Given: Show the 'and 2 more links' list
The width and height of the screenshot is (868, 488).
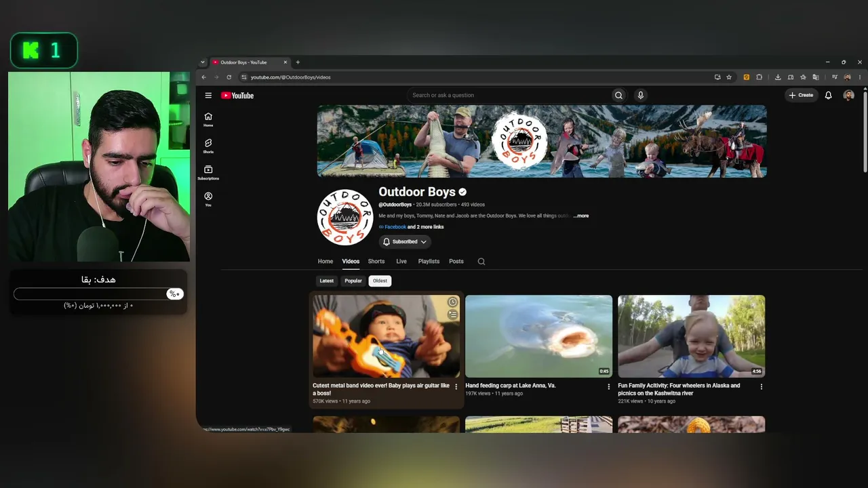Looking at the screenshot, I should (426, 227).
